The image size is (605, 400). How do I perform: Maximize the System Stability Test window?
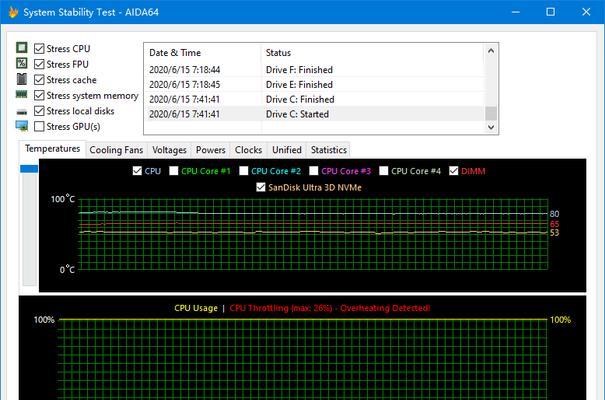tap(551, 12)
